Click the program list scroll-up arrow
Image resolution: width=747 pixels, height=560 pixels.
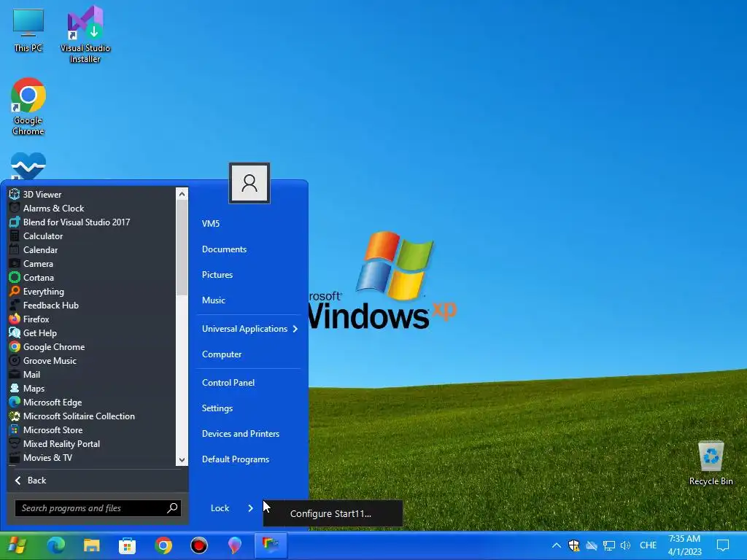[x=182, y=194]
